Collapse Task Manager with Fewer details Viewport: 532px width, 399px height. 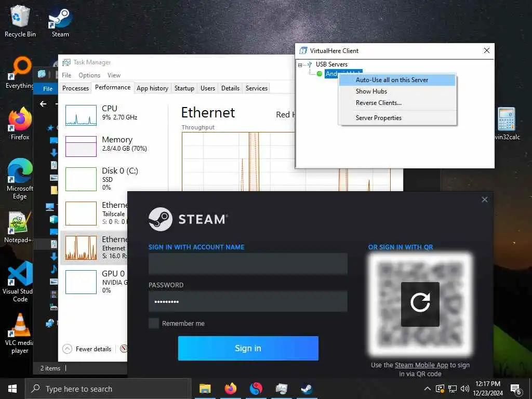87,349
